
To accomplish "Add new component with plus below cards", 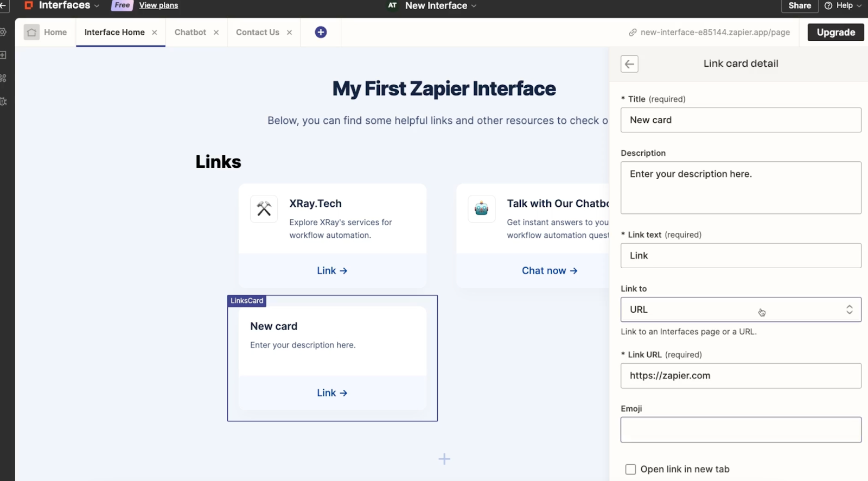I will click(444, 459).
